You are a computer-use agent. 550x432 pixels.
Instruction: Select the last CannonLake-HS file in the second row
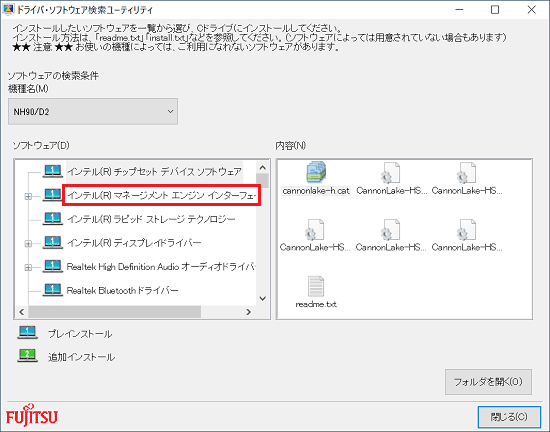[x=467, y=229]
